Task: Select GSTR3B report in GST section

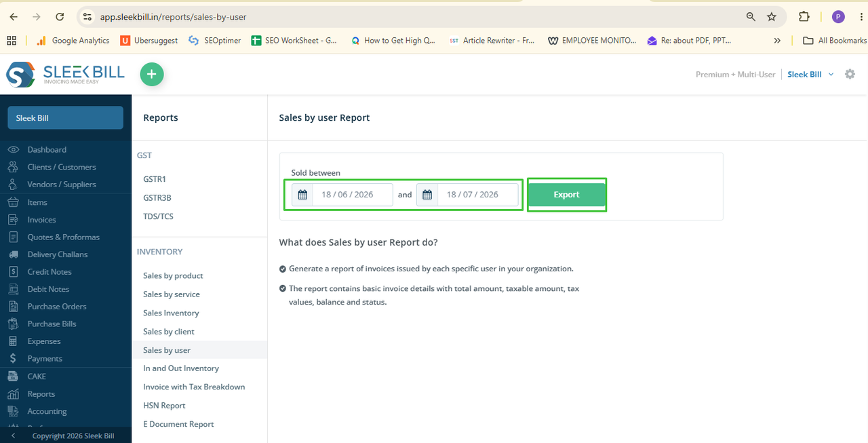Action: tap(157, 198)
